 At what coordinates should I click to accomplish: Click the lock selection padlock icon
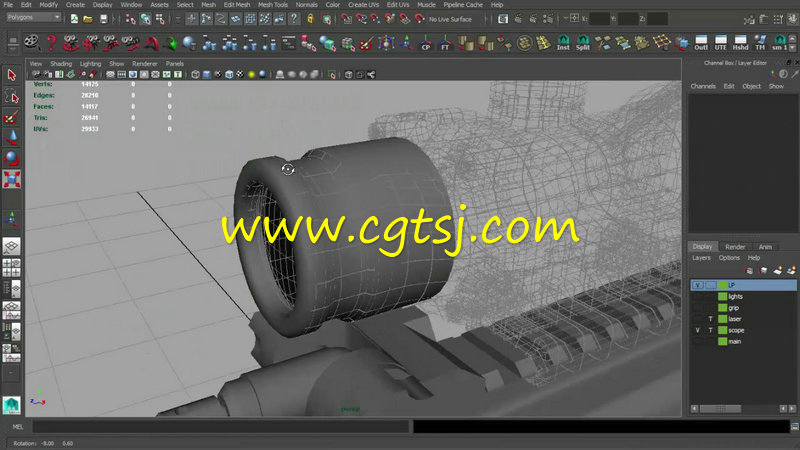[x=310, y=19]
